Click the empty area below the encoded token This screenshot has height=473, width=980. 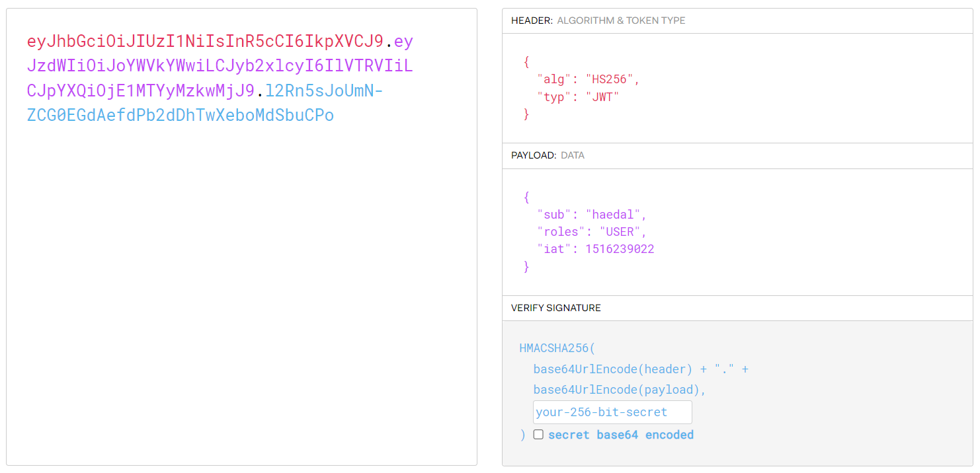click(x=241, y=297)
